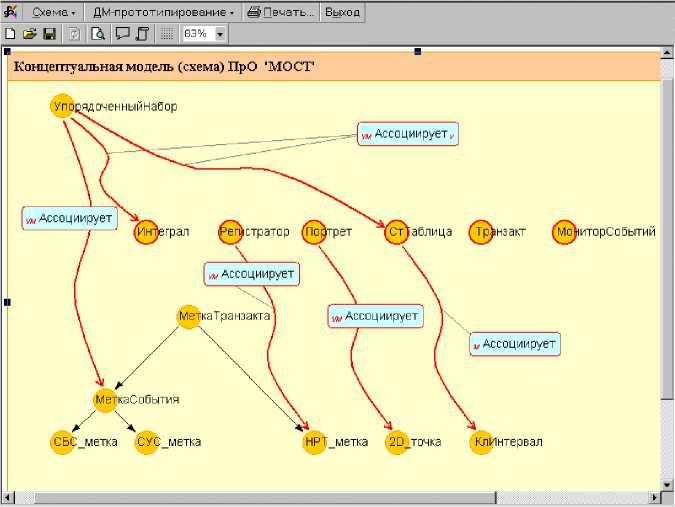Viewport: 675px width, 507px height.
Task: Click the horizontal scrollbar right arrow
Action: click(653, 498)
